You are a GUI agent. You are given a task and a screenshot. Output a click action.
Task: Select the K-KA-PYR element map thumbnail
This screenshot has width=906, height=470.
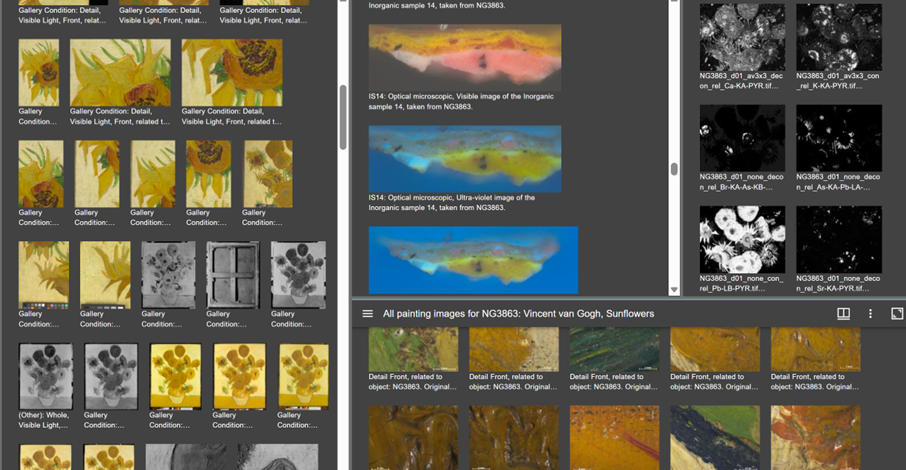(838, 37)
